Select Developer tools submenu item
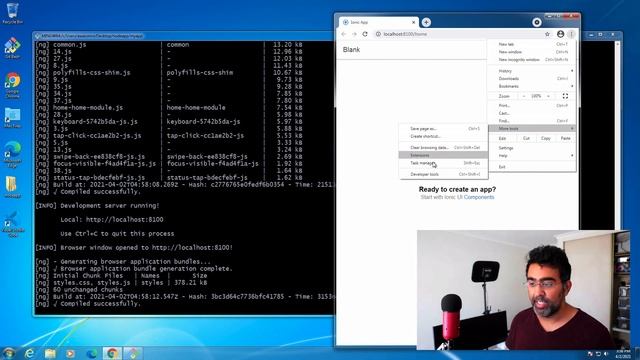Image resolution: width=640 pixels, height=360 pixels. [x=443, y=174]
